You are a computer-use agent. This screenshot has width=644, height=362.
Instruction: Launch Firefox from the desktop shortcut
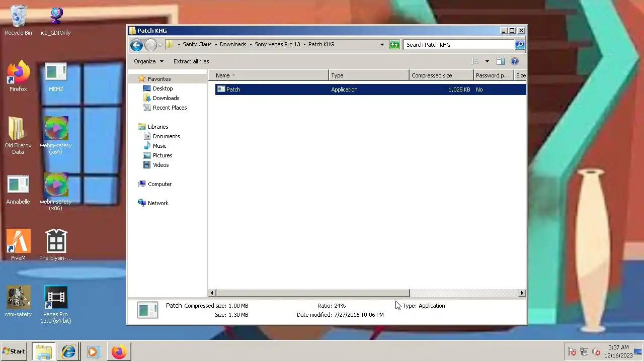[x=18, y=76]
